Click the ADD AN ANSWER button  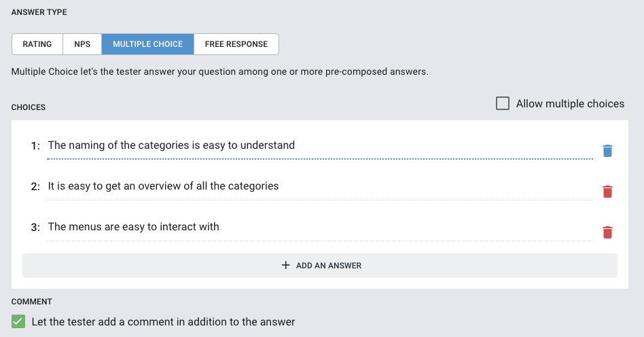(320, 266)
